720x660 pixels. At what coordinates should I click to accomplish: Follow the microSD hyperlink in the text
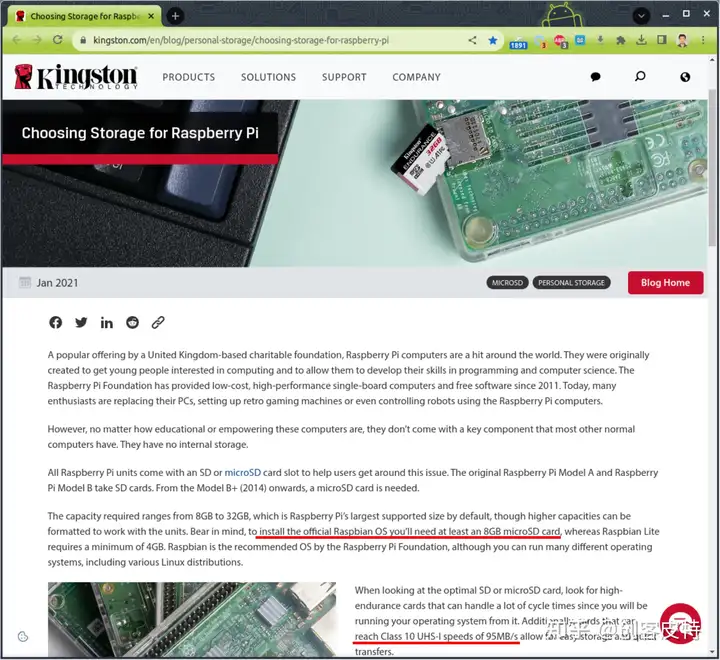click(242, 473)
